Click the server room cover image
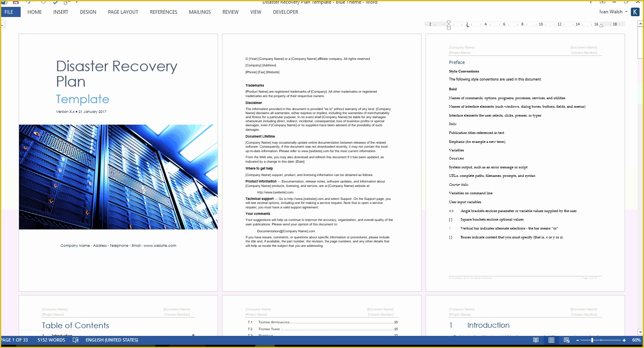The height and width of the screenshot is (348, 644). [118, 177]
